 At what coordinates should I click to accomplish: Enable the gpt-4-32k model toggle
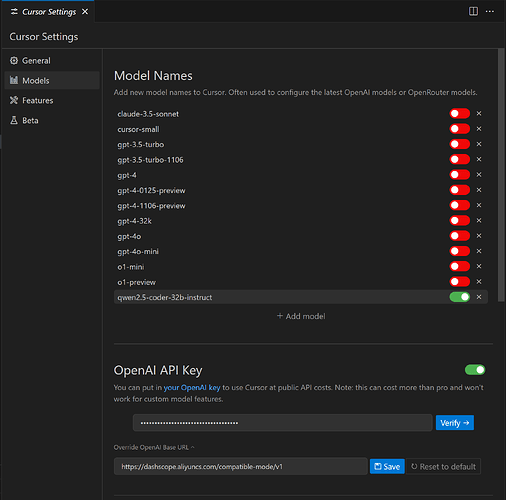pos(460,221)
